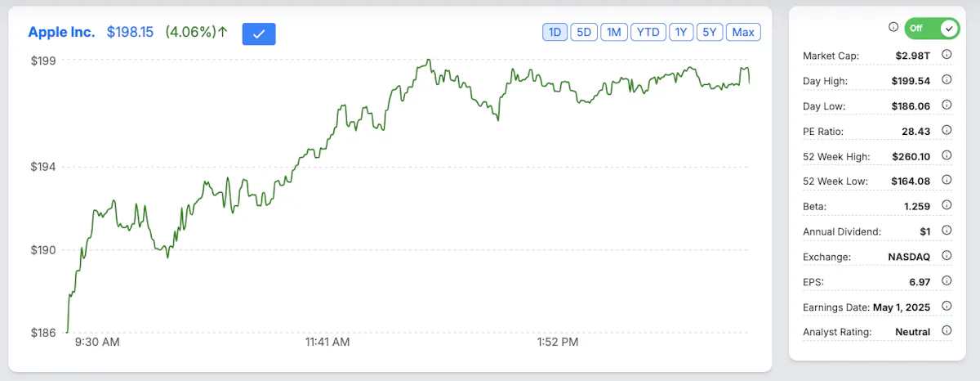
Task: Select the 5Y chart range
Action: 709,33
